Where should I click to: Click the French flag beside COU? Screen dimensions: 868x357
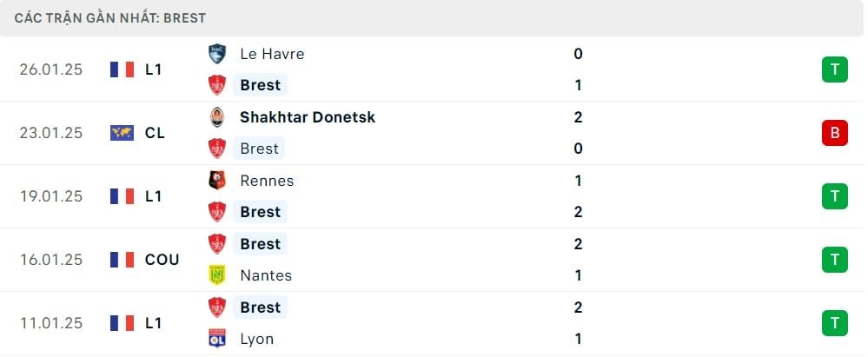point(122,260)
